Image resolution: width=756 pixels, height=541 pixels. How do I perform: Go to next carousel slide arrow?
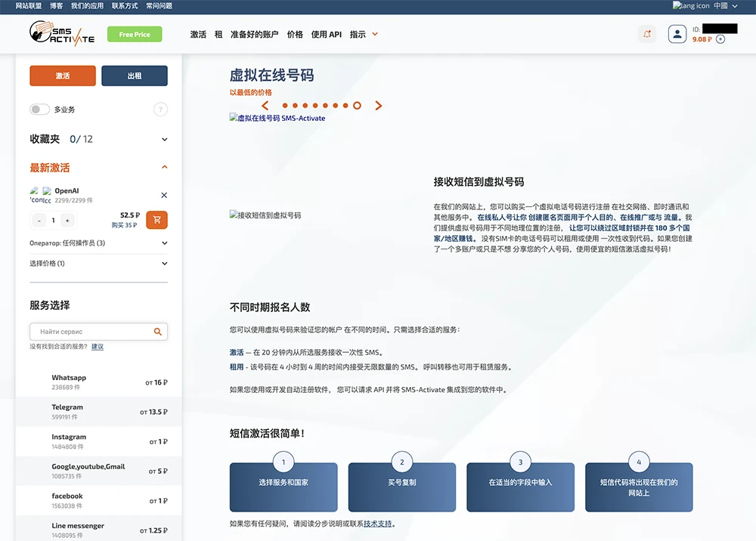point(379,106)
